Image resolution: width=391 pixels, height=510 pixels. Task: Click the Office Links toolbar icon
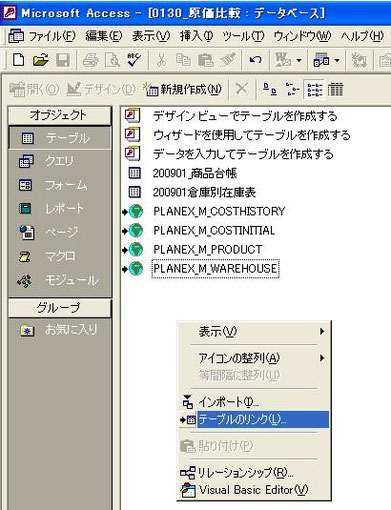coord(283,60)
